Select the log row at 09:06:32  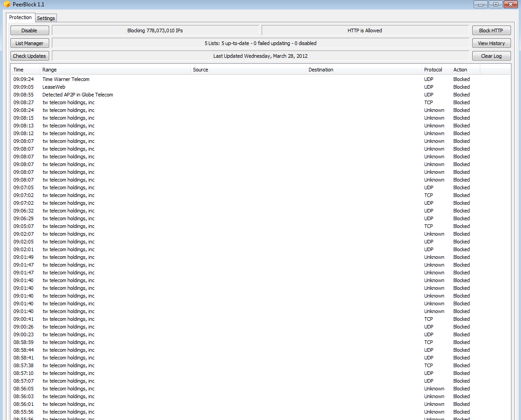[x=260, y=211]
